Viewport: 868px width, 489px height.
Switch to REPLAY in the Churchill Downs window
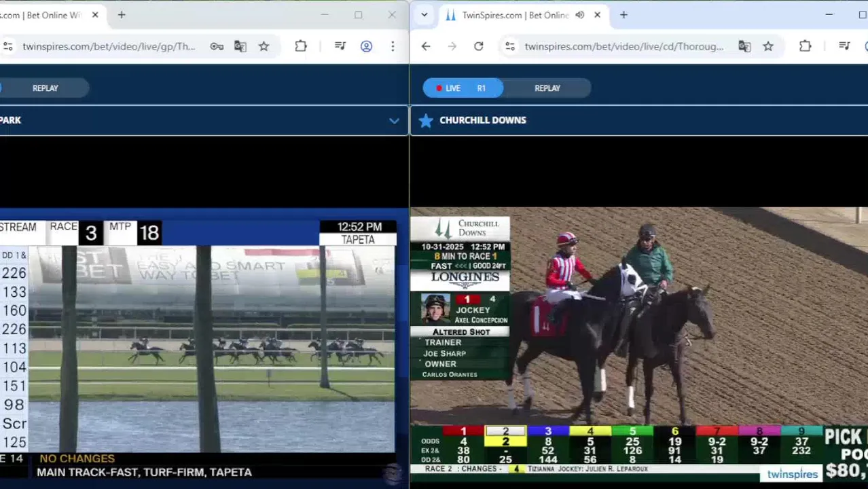pos(547,88)
